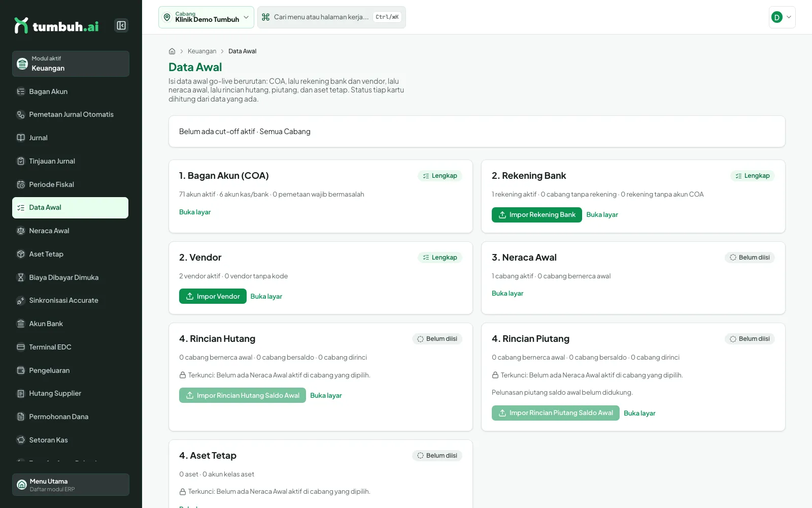
Task: Click the Setoran Kas piggy bank icon
Action: click(x=21, y=440)
